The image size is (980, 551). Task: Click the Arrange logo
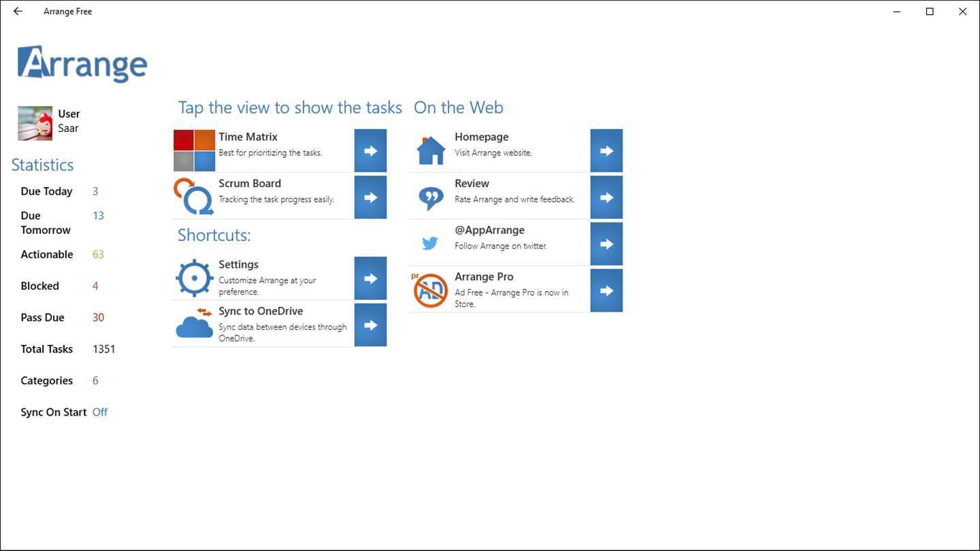(x=82, y=64)
